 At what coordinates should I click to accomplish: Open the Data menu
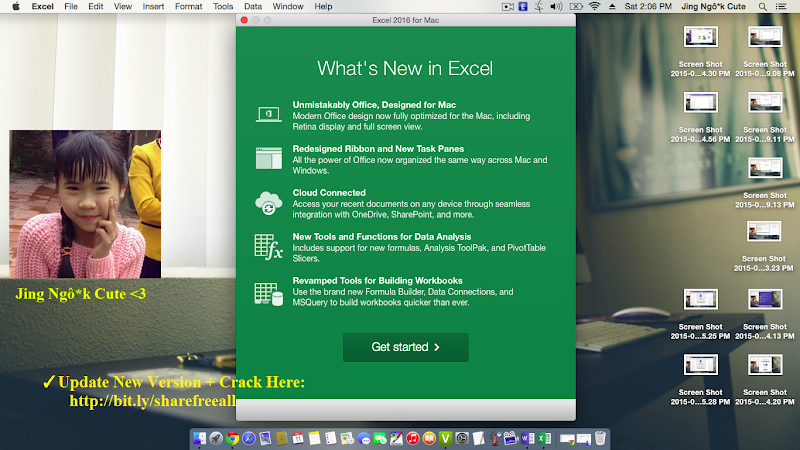[x=253, y=7]
